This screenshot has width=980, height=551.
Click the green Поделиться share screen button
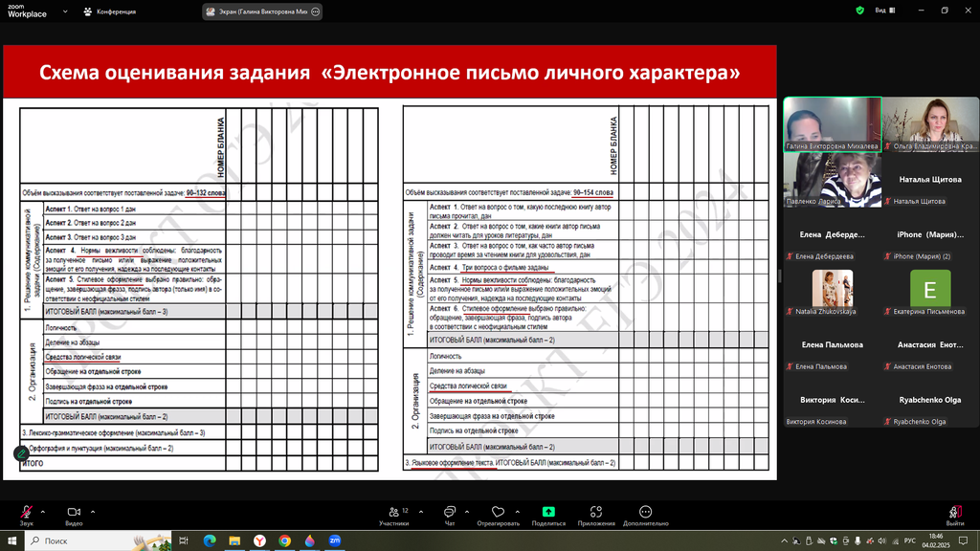pos(548,516)
